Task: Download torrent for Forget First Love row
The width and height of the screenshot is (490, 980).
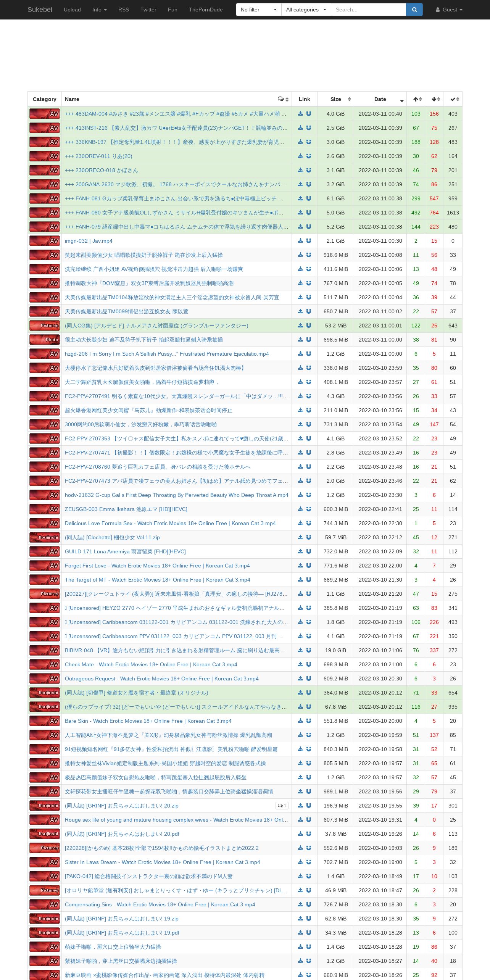Action: (x=300, y=566)
